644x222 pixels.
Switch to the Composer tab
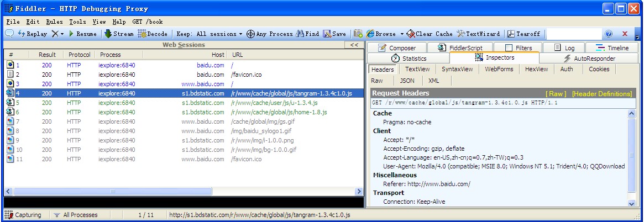[396, 48]
